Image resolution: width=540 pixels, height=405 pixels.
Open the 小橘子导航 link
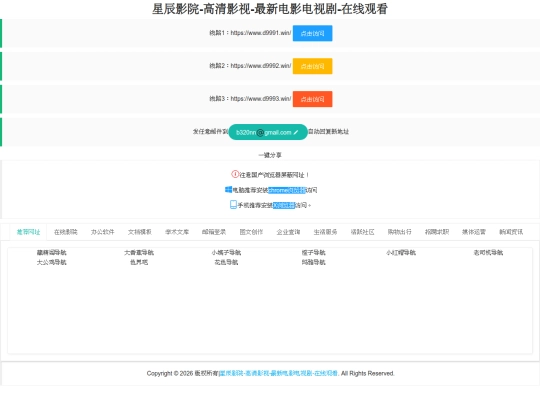coord(226,252)
